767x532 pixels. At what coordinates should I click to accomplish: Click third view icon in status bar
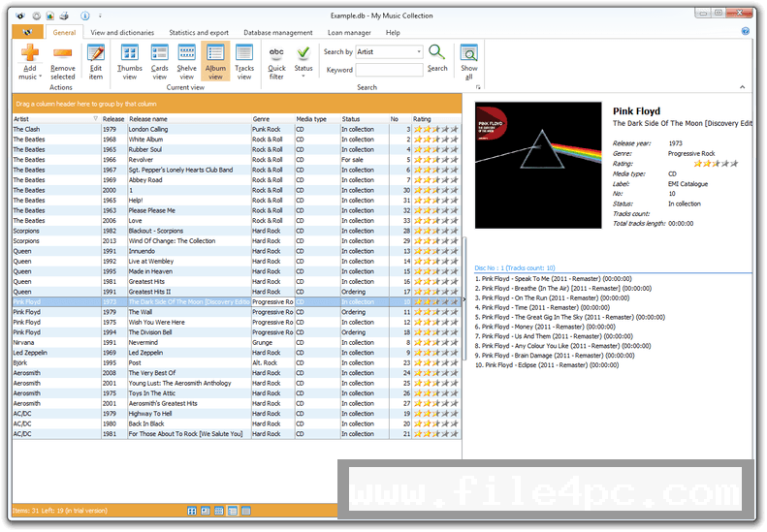219,511
